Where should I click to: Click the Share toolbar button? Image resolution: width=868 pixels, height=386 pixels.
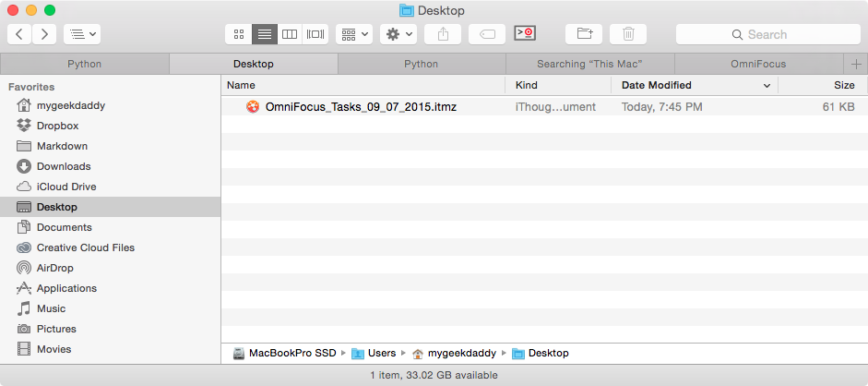coord(443,34)
